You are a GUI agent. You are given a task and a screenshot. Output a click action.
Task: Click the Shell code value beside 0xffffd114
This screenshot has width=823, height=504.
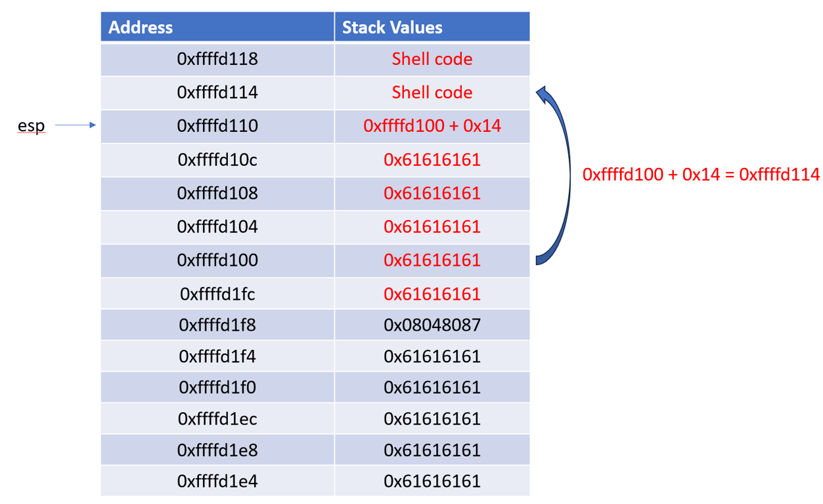click(x=432, y=93)
